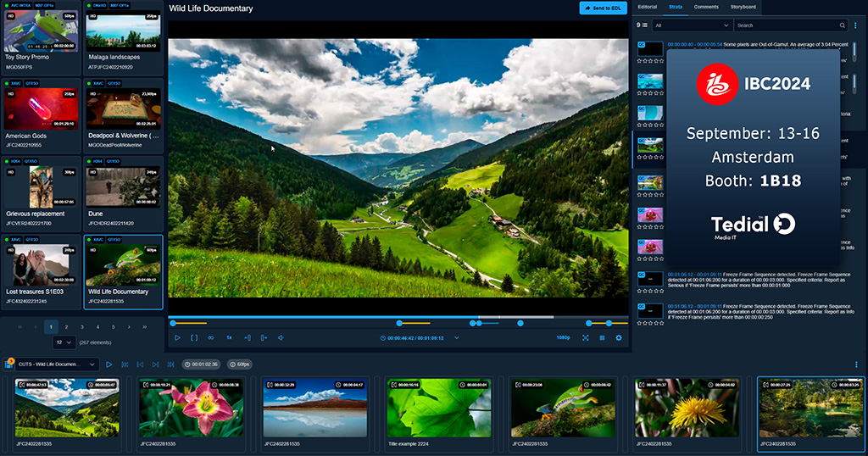868x456 pixels.
Task: Jump to last asset page
Action: pos(144,327)
